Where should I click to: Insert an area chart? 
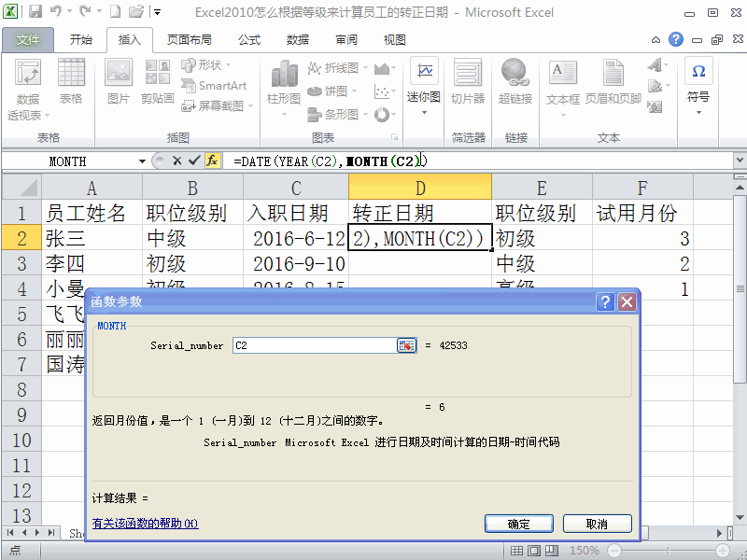(x=385, y=68)
